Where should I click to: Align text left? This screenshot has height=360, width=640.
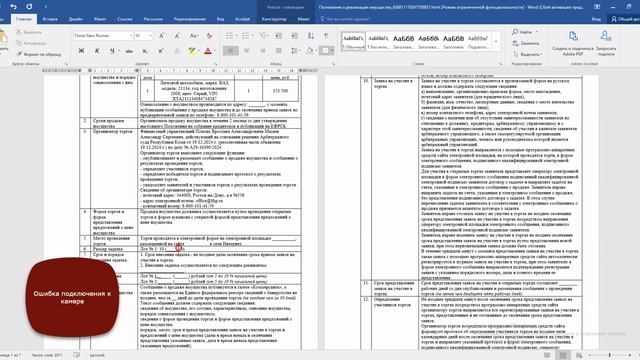(231, 51)
